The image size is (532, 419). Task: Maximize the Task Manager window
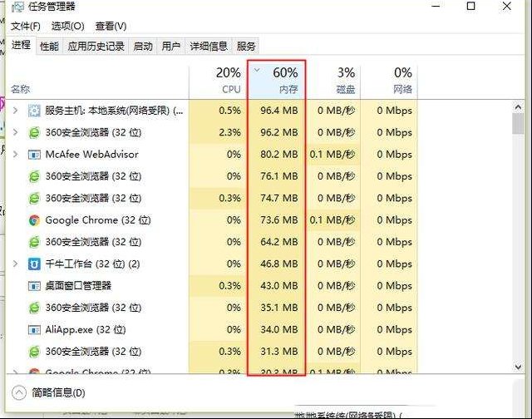471,6
